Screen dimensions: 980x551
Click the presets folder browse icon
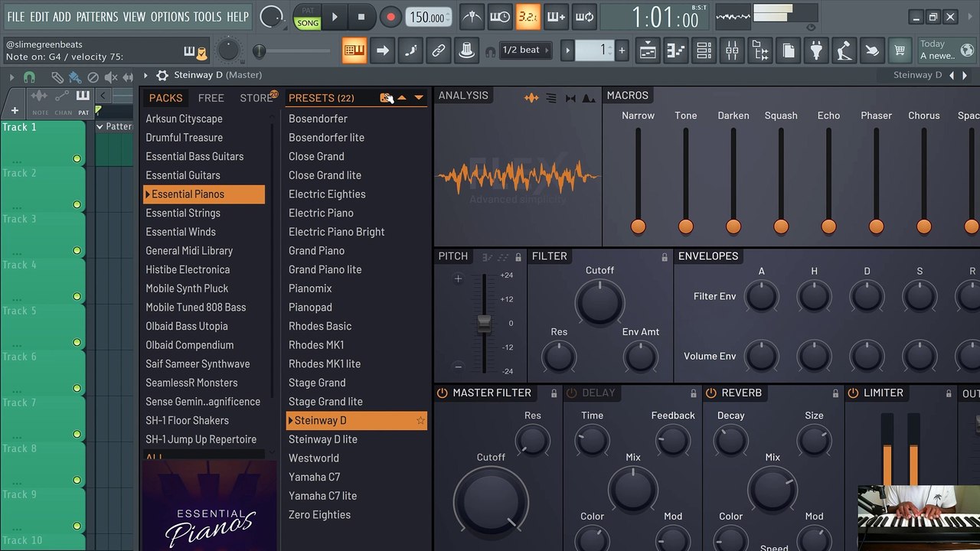tap(386, 97)
